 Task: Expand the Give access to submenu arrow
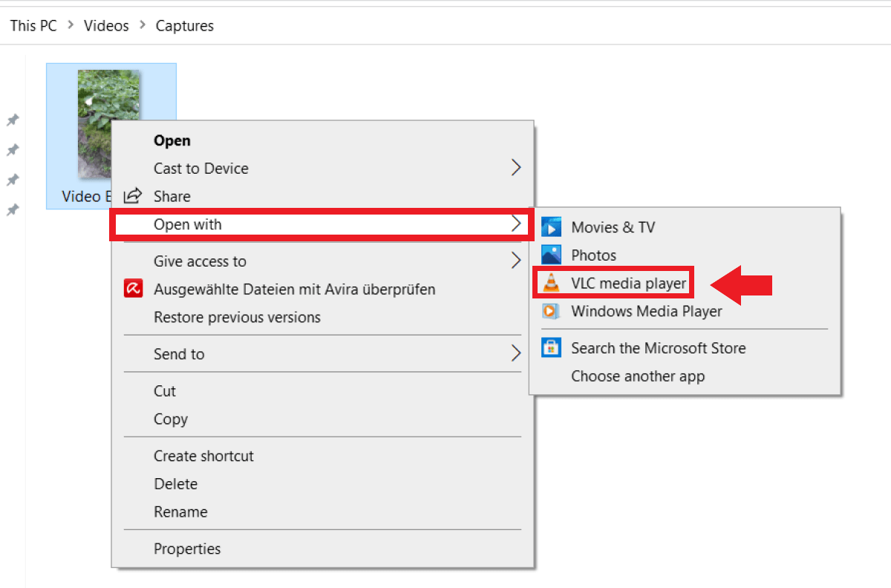(516, 261)
